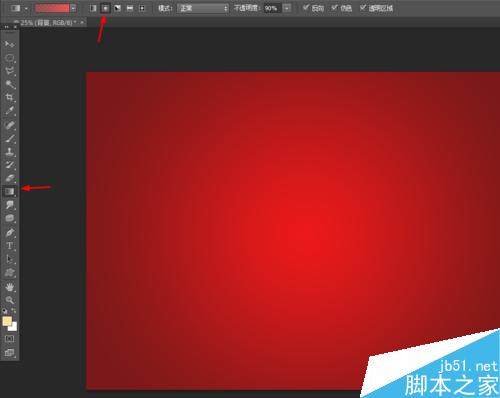
Task: Select the Eraser tool
Action: (9, 178)
